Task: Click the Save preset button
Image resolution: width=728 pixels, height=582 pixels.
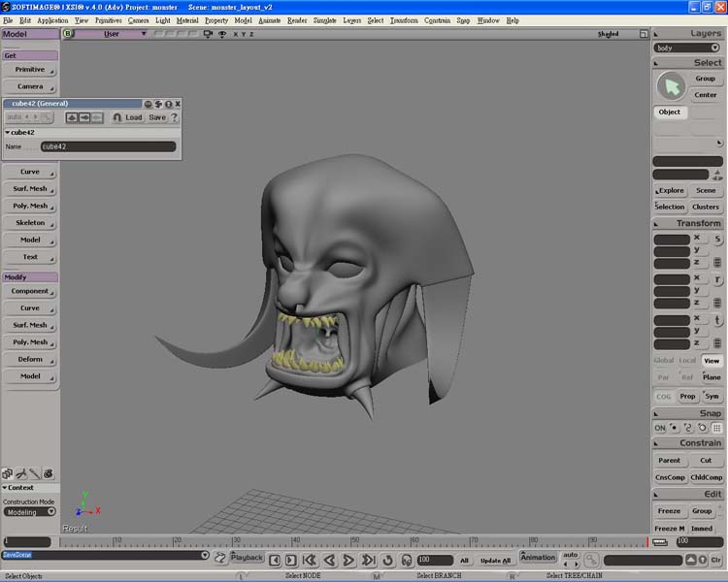Action: point(157,117)
